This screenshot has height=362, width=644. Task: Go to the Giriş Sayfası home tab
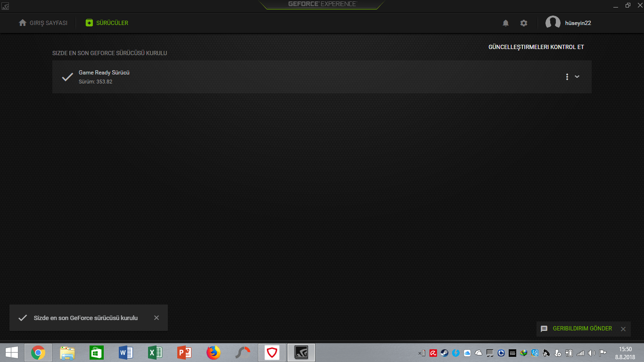43,23
